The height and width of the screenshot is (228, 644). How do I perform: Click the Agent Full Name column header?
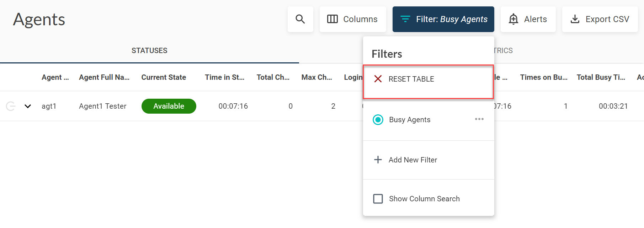(104, 77)
